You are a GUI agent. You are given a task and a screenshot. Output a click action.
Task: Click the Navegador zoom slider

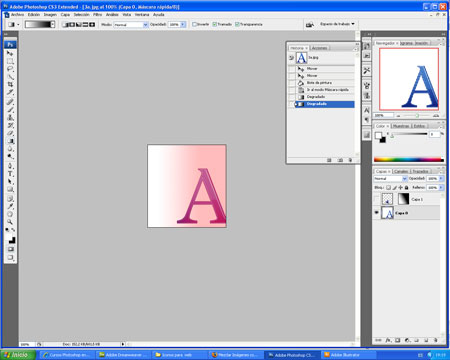(417, 116)
